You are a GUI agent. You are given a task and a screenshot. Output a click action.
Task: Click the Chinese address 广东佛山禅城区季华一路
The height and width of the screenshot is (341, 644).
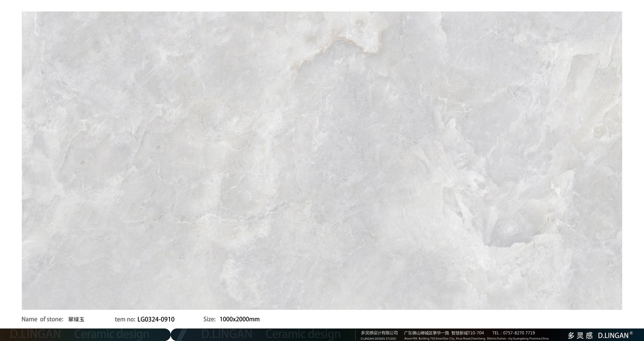pos(426,333)
